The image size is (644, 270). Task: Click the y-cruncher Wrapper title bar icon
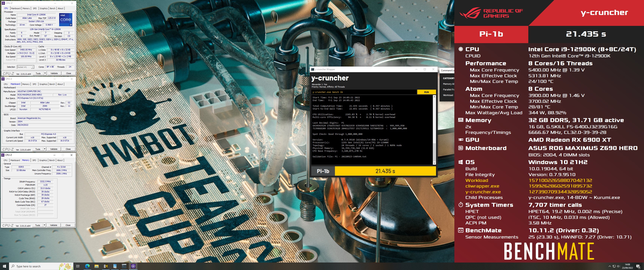coord(313,69)
